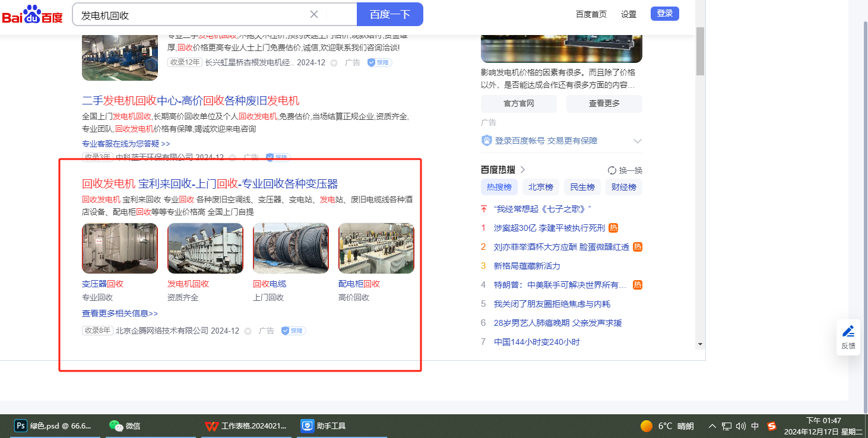Click the 收录8年 tag

97,331
